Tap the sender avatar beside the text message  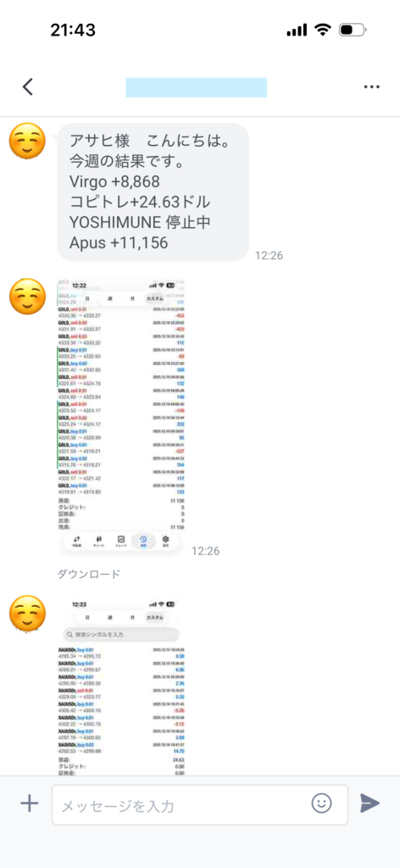coord(28,141)
